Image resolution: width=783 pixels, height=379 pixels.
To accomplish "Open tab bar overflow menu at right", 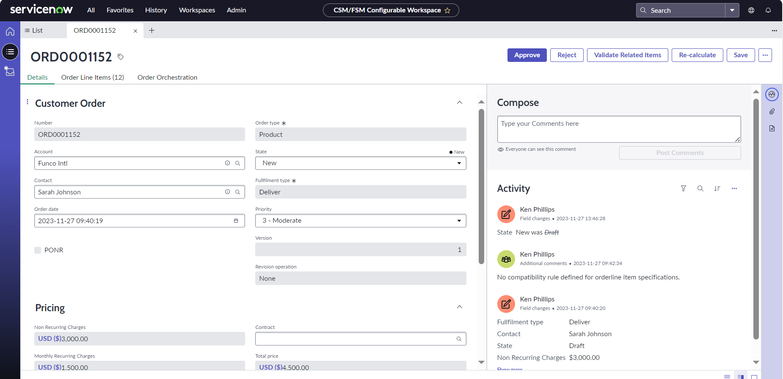I will [774, 30].
